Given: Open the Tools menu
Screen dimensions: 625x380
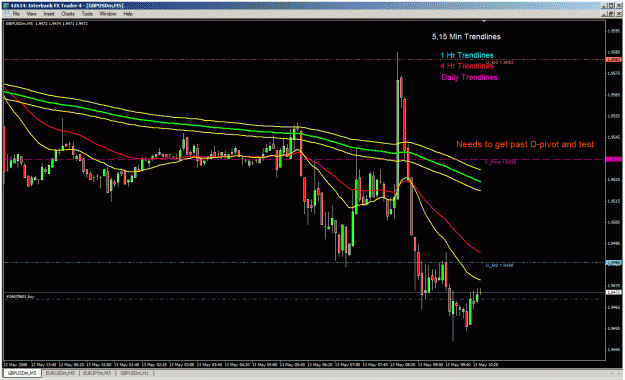Looking at the screenshot, I should tap(87, 14).
